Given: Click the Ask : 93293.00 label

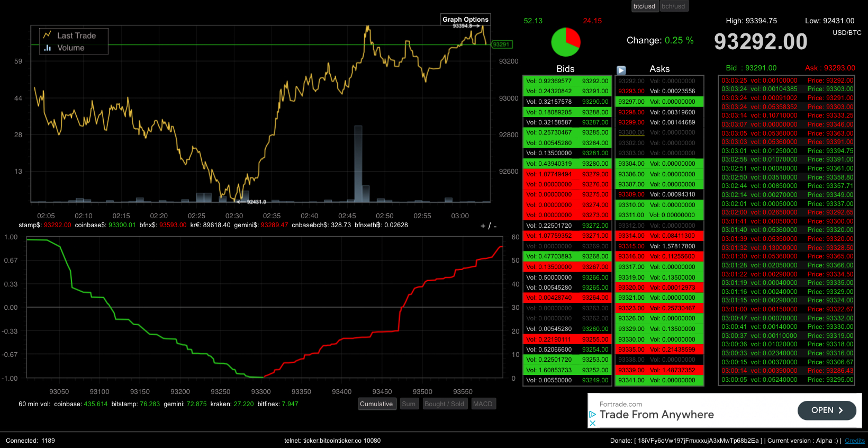Looking at the screenshot, I should pyautogui.click(x=830, y=68).
